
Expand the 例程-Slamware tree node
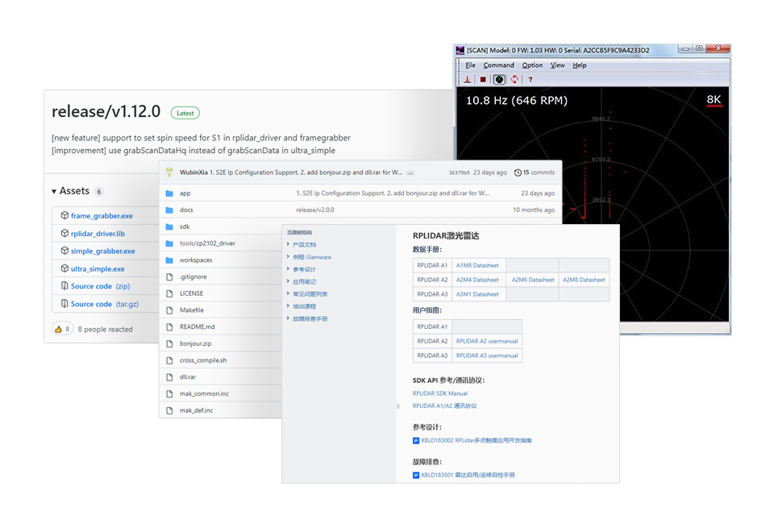pyautogui.click(x=289, y=257)
